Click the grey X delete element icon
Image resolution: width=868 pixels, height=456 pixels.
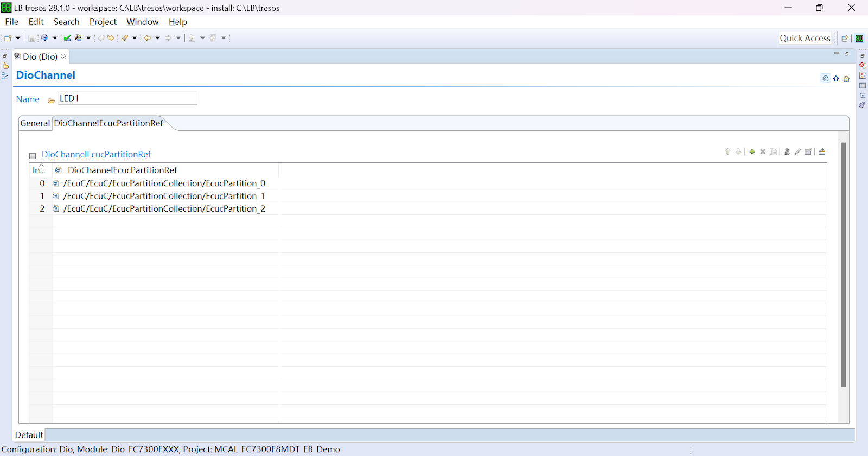[763, 151]
